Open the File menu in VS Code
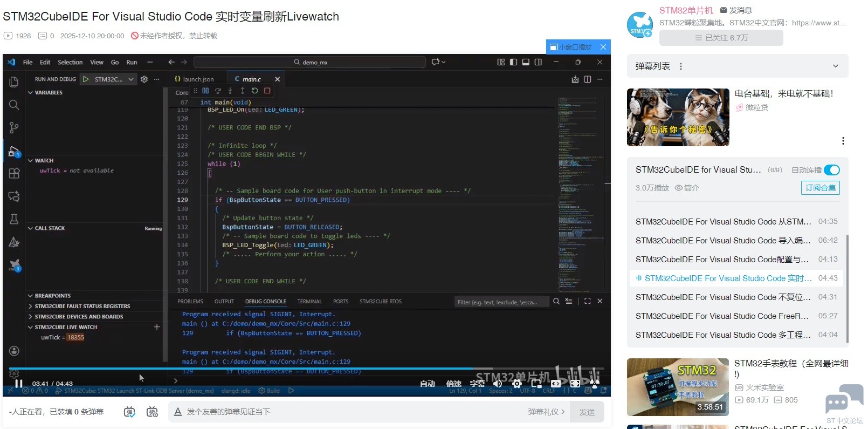The width and height of the screenshot is (868, 429). point(27,62)
